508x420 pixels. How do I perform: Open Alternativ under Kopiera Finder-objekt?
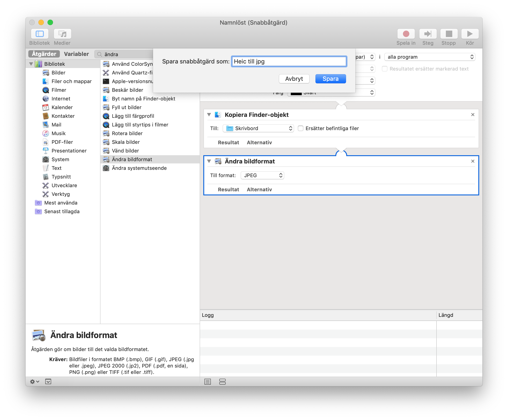(x=259, y=142)
